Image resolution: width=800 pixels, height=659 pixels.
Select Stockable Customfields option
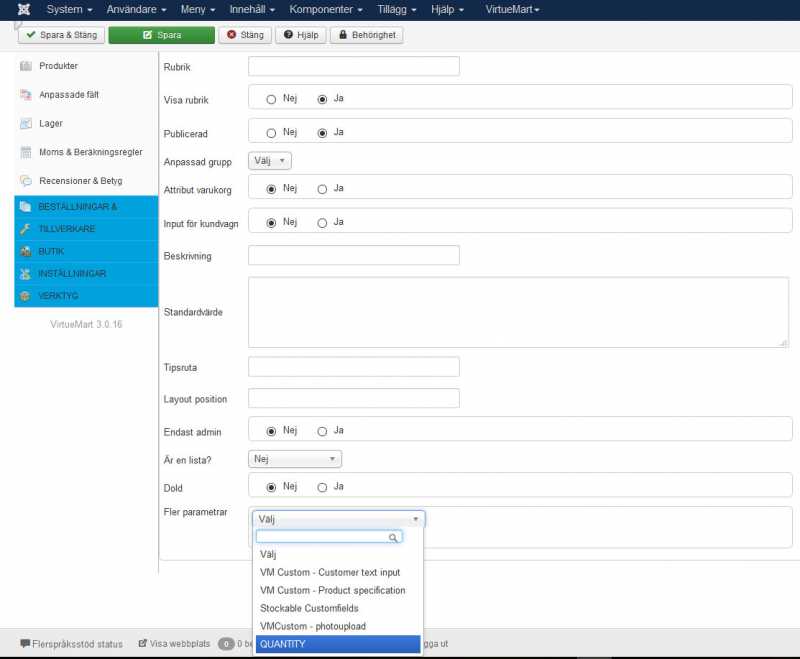tap(338, 608)
